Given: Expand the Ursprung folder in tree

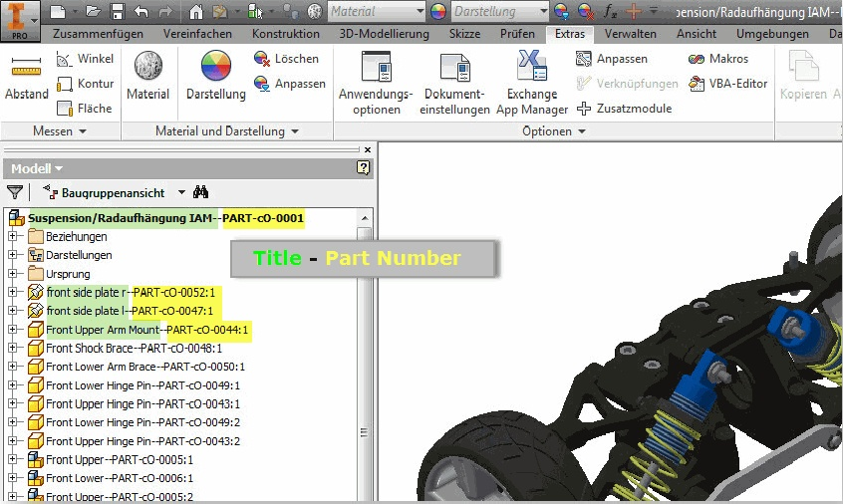Looking at the screenshot, I should pos(13,274).
